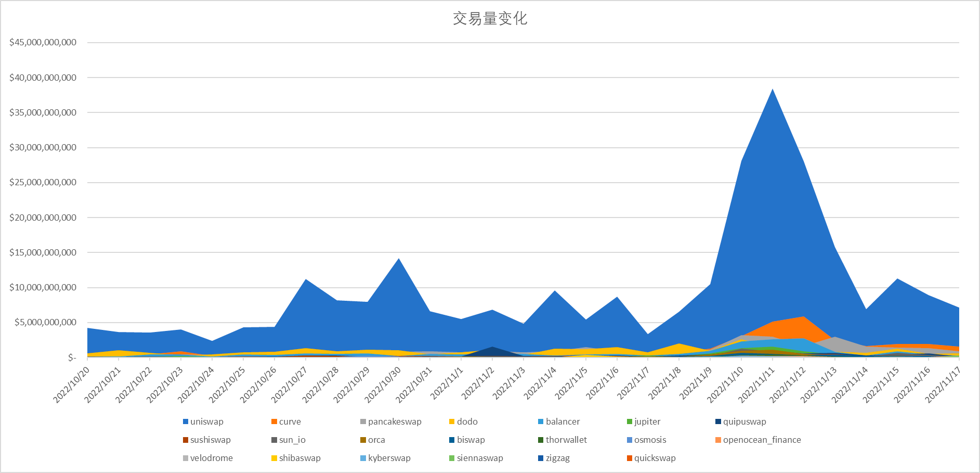
Task: Click the 2022/11/4 date label
Action: click(540, 383)
